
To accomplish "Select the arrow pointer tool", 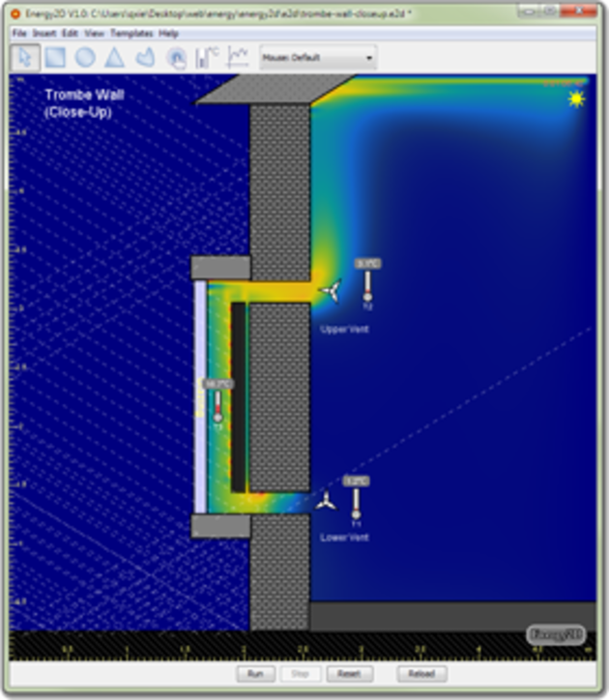I will click(25, 58).
